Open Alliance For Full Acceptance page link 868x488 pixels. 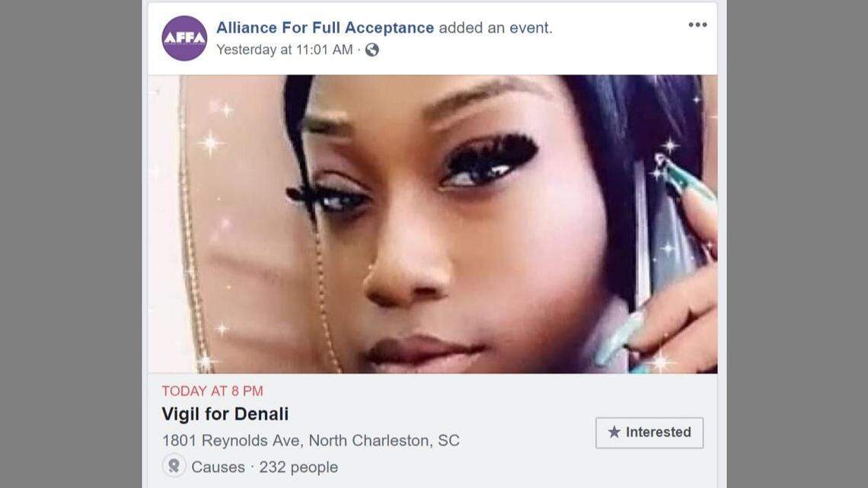coord(325,27)
